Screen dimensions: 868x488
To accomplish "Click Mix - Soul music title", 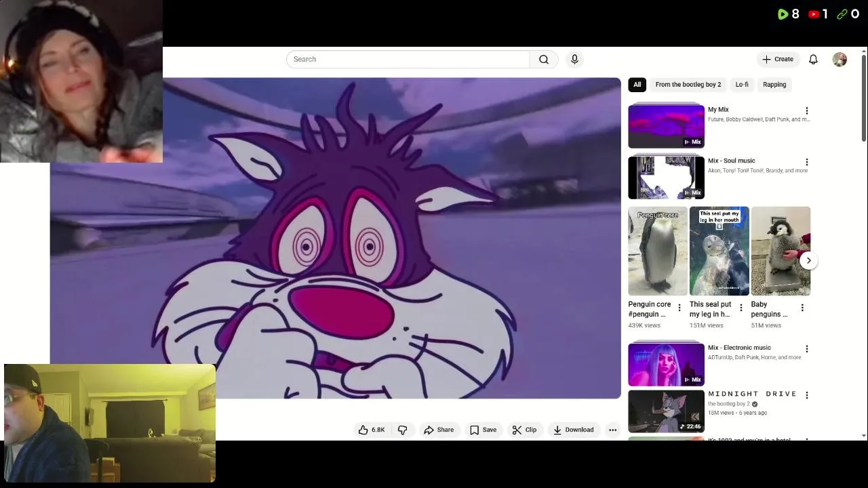I will point(731,161).
